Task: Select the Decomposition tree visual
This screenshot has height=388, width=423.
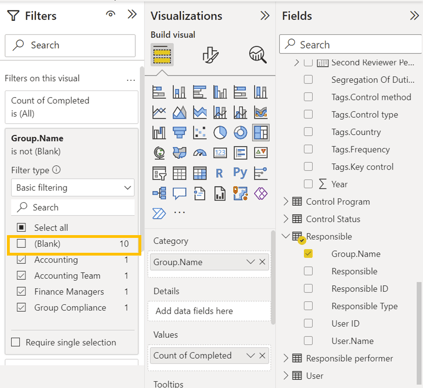Action: (x=159, y=193)
